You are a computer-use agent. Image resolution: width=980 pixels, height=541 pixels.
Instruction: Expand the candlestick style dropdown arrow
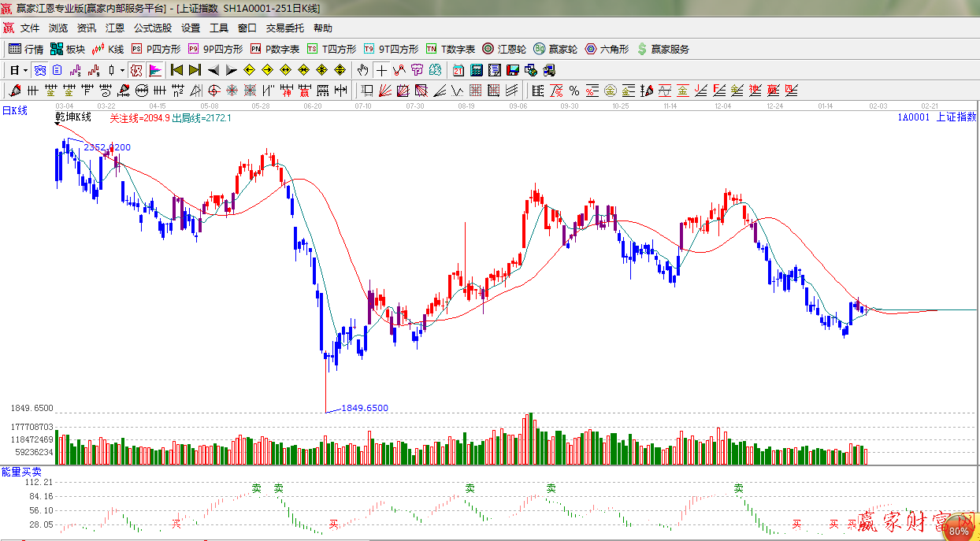coord(122,70)
